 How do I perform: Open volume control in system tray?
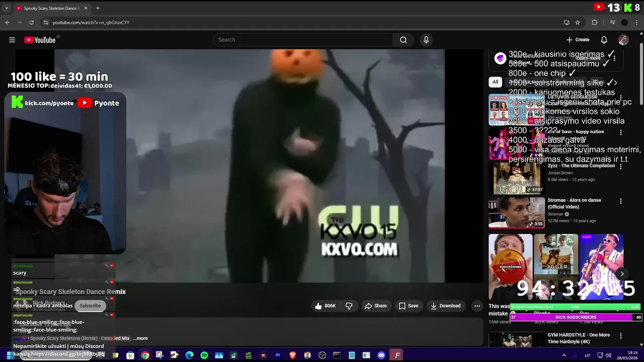609,355
